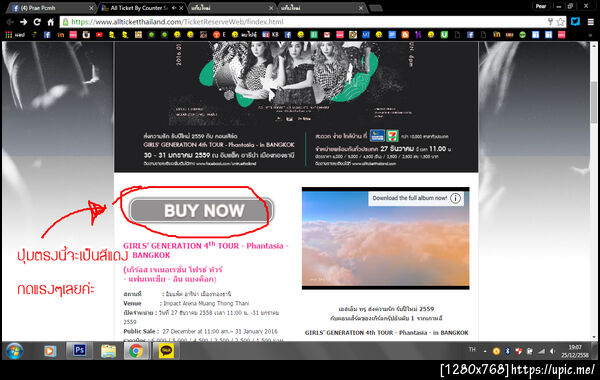Open KakaoTalk from the taskbar
Screen dimensions: 600x380
tap(166, 351)
